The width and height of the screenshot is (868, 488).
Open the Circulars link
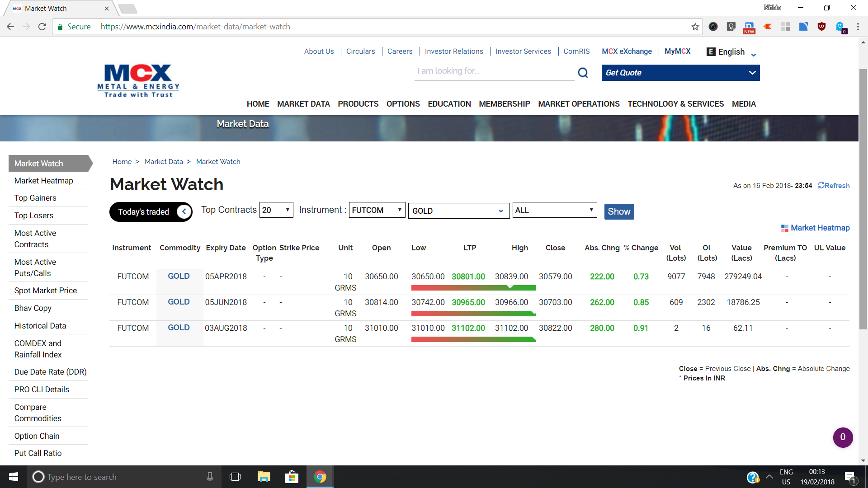point(361,52)
